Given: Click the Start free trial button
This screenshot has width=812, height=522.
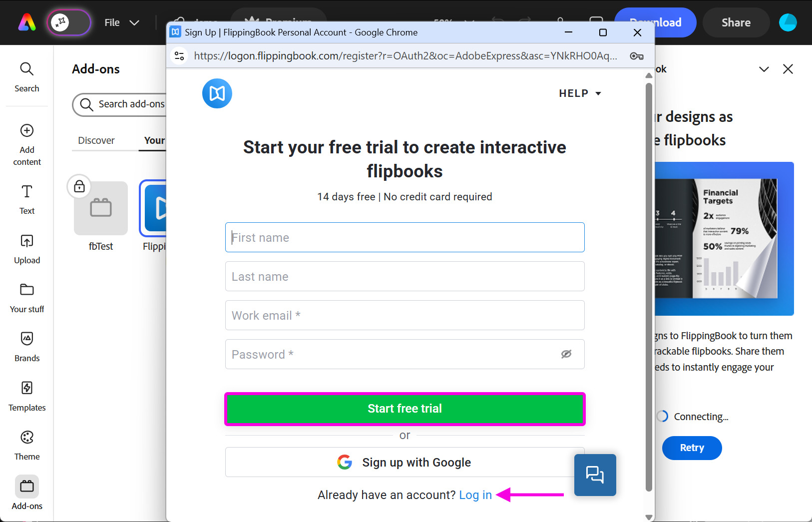Looking at the screenshot, I should (x=405, y=409).
